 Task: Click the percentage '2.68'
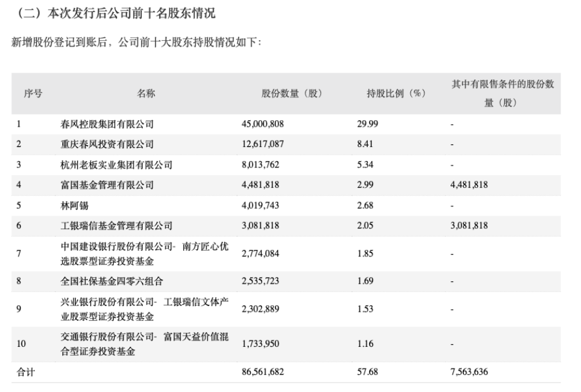tap(365, 206)
